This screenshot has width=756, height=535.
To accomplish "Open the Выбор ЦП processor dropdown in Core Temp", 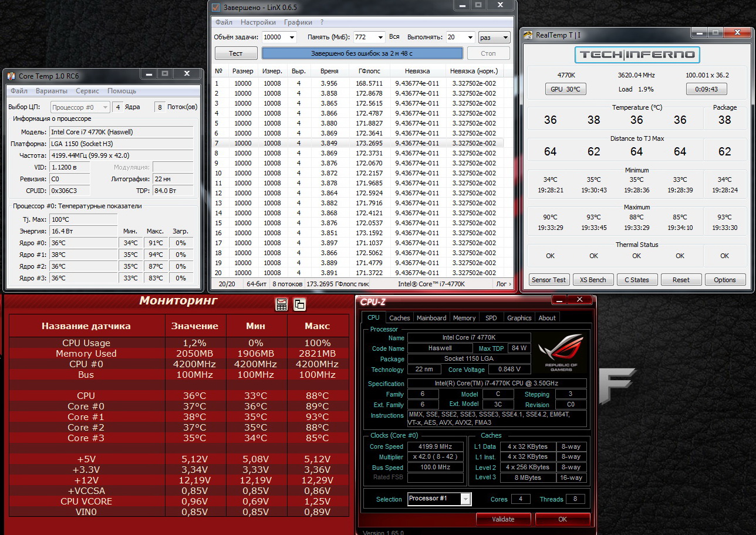I will pos(80,107).
